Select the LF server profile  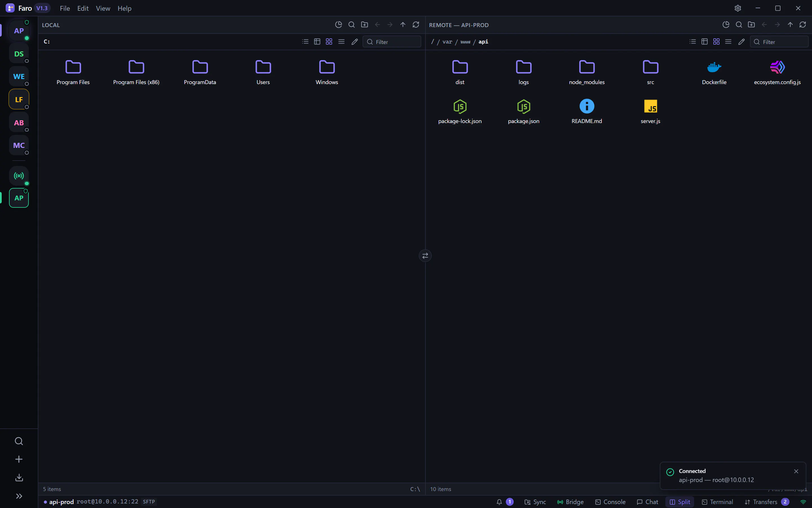coord(19,99)
